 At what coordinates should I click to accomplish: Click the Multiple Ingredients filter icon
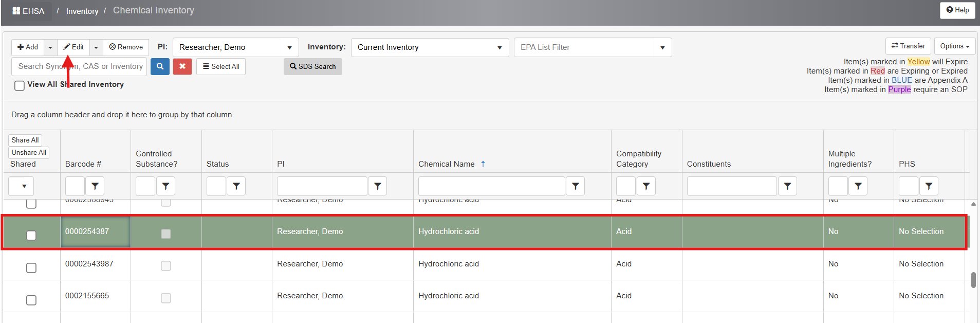tap(858, 186)
